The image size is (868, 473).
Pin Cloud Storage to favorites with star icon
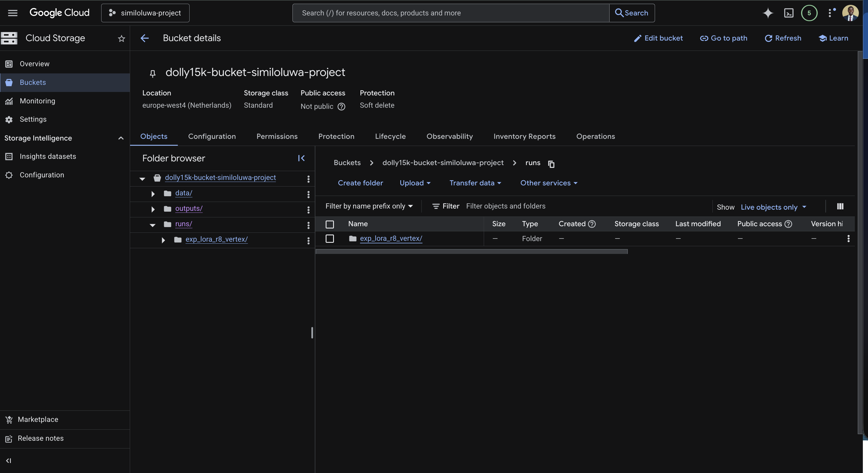tap(121, 38)
